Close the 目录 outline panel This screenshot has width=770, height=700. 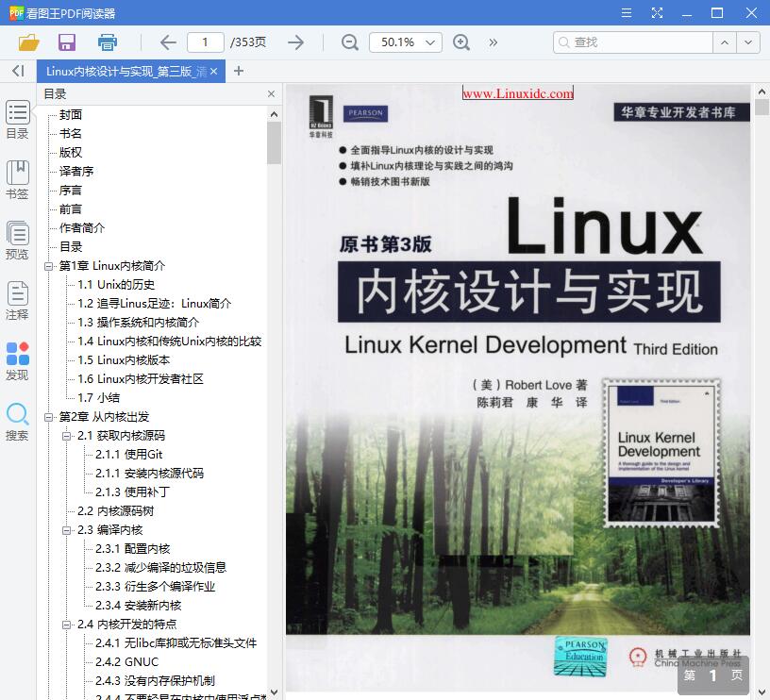[271, 93]
